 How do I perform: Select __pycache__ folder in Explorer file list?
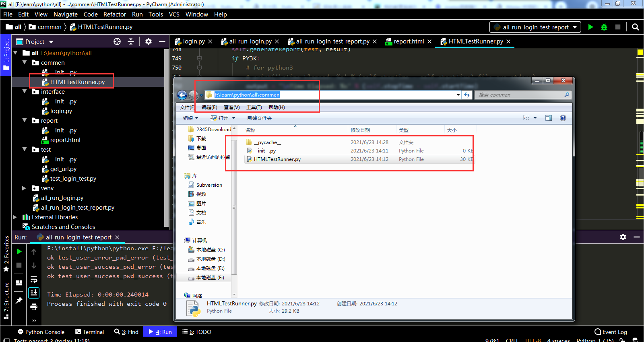tap(268, 142)
